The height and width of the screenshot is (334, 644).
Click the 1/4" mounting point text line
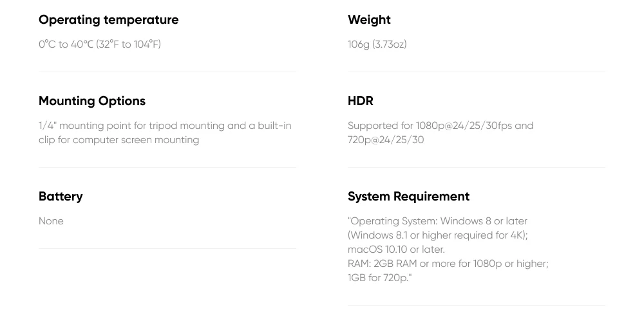click(165, 126)
